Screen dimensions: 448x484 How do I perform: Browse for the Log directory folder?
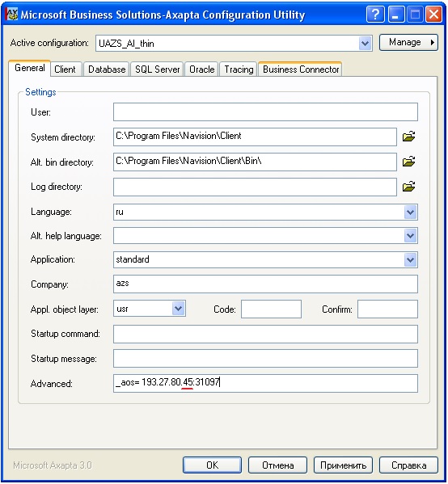click(x=408, y=187)
